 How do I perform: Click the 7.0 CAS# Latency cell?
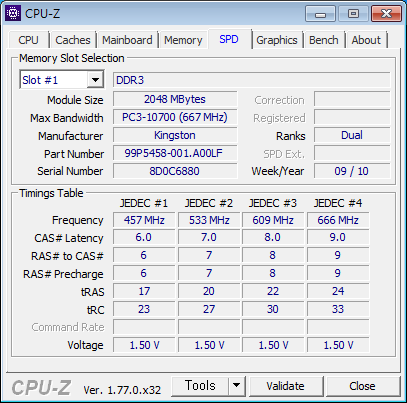[209, 237]
